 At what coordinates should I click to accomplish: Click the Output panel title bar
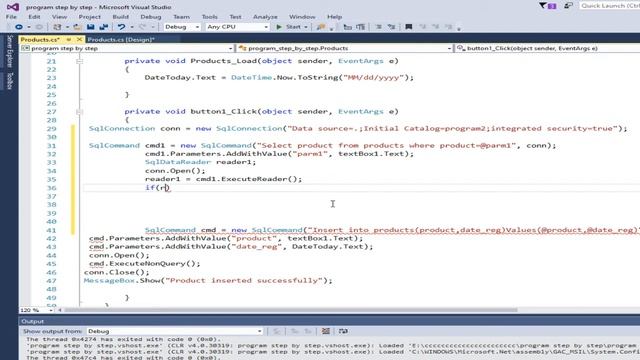(x=329, y=322)
